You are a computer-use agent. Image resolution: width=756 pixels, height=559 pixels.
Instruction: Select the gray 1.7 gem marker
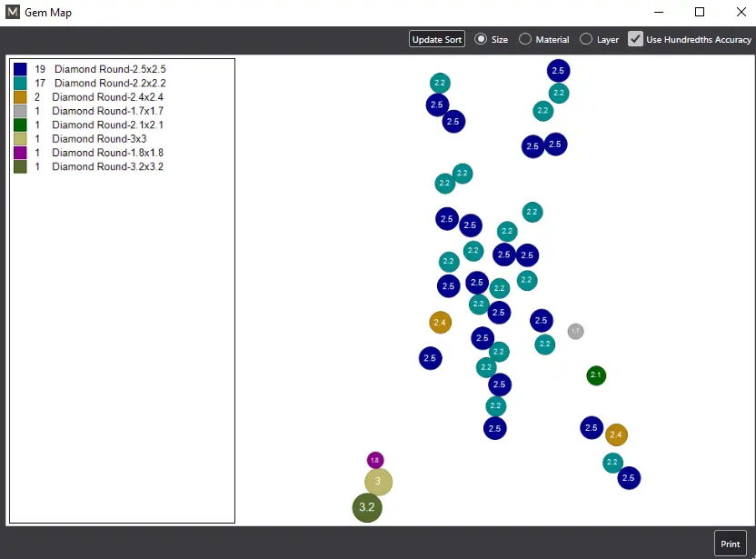point(575,331)
